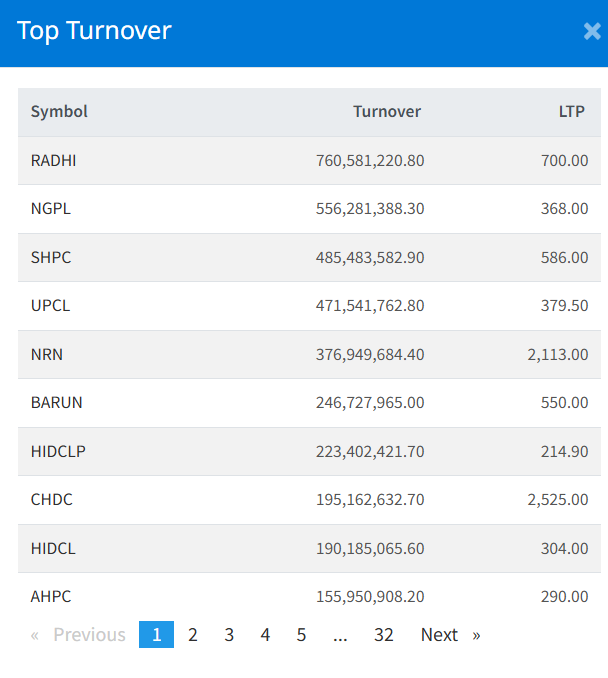Screen dimensions: 608x678
Task: Sort by the LTP column header
Action: coord(572,112)
